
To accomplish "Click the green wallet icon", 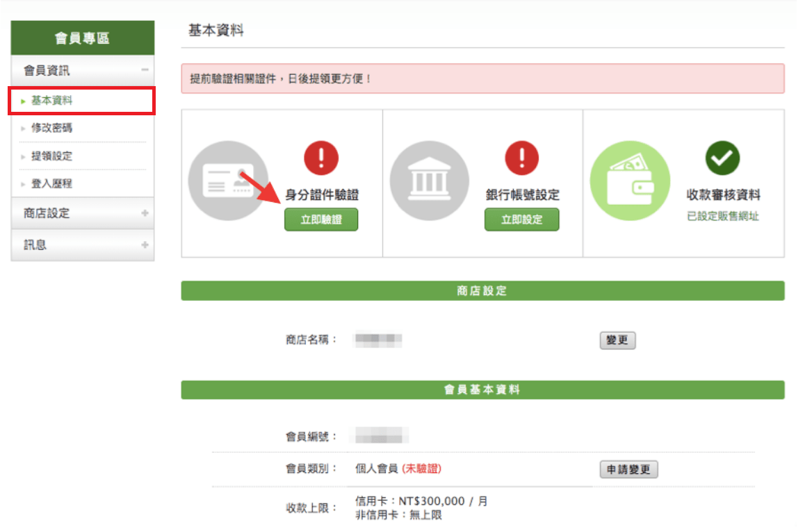I will click(630, 181).
